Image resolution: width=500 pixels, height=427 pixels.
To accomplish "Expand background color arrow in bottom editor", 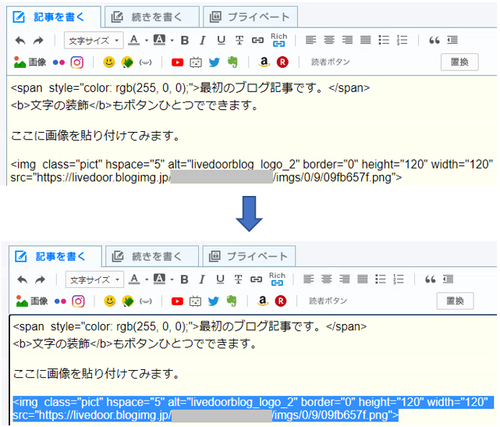I will (x=172, y=280).
